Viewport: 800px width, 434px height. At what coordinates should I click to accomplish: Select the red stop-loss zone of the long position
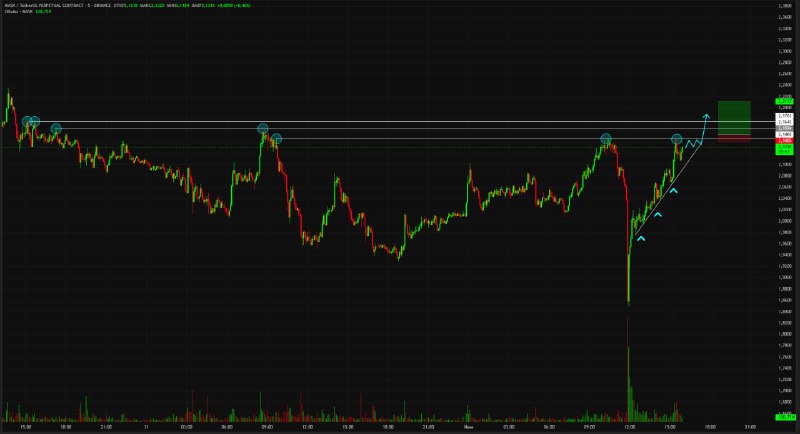click(734, 138)
